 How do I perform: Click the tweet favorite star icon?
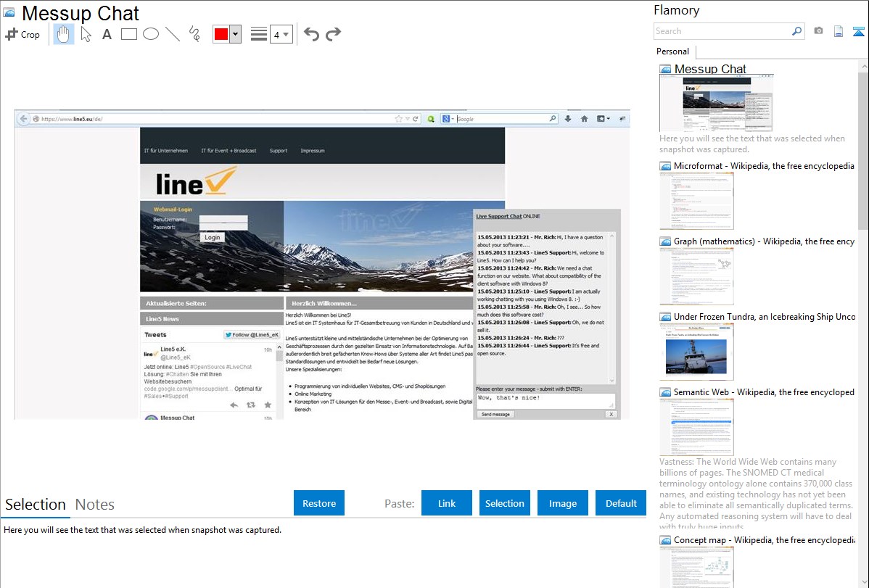coord(268,405)
